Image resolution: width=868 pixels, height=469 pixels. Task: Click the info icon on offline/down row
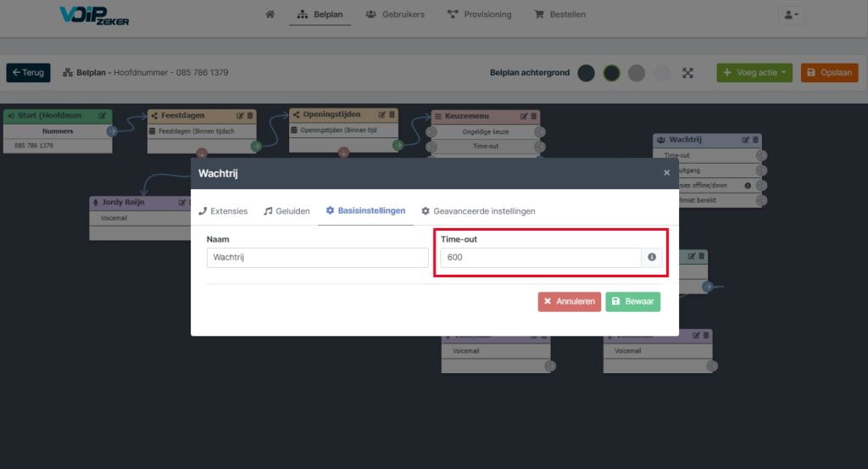click(748, 186)
